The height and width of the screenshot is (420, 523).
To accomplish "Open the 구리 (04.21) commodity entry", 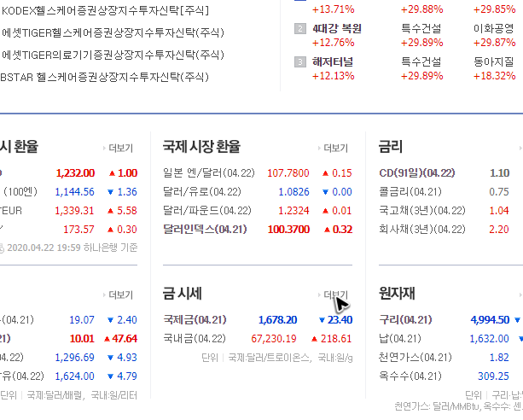I will point(405,320).
